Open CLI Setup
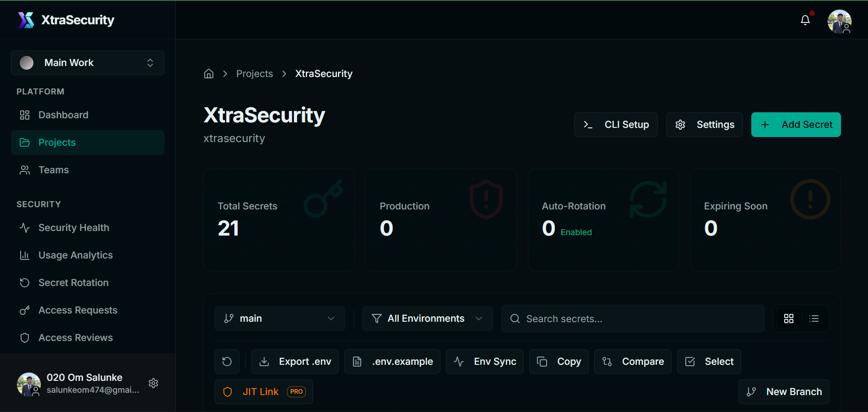 tap(616, 125)
